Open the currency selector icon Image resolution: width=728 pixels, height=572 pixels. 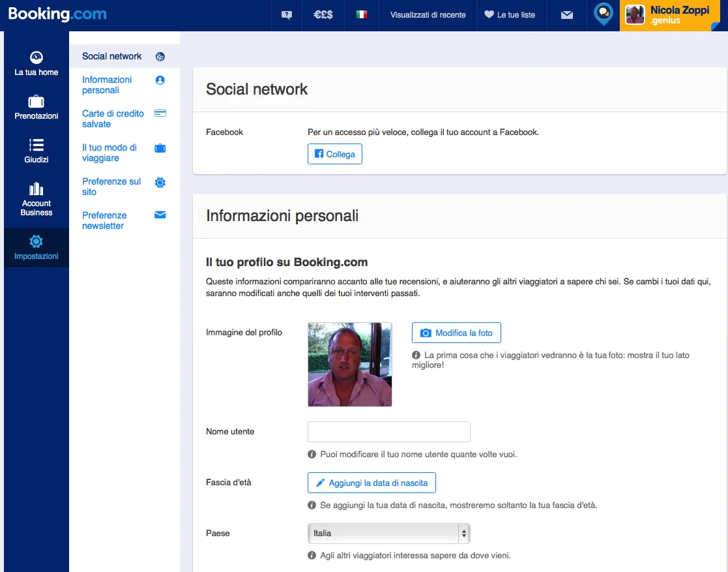click(323, 15)
